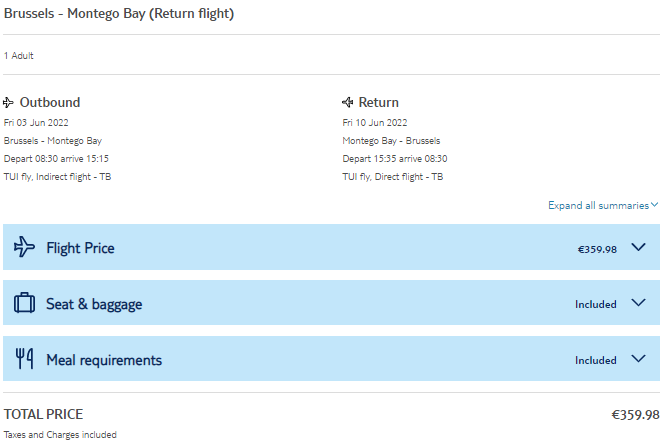Click the Brussels - Montego Bay page title
668x444 pixels.
tap(119, 14)
